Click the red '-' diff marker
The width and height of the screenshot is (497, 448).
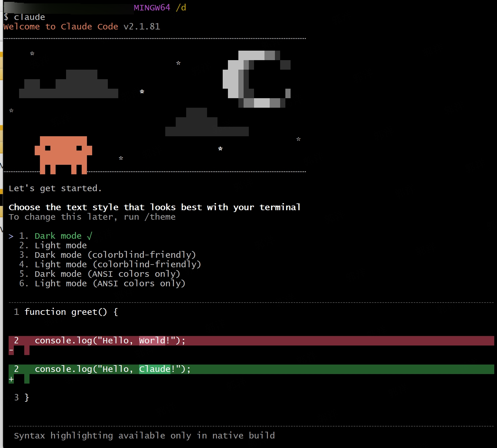(11, 350)
